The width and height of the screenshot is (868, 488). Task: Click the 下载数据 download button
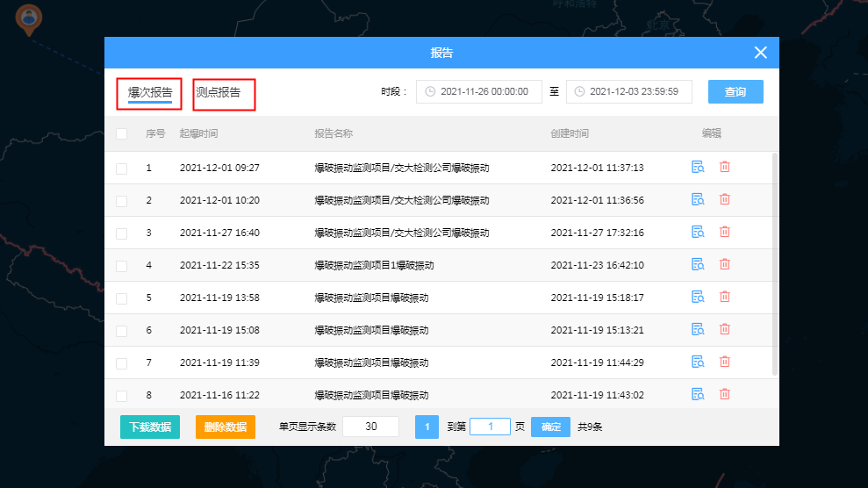pyautogui.click(x=150, y=427)
